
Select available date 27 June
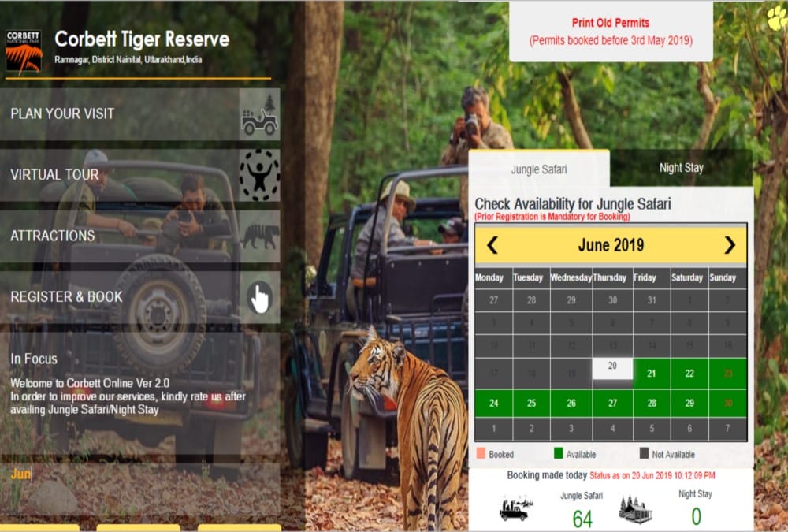point(612,404)
